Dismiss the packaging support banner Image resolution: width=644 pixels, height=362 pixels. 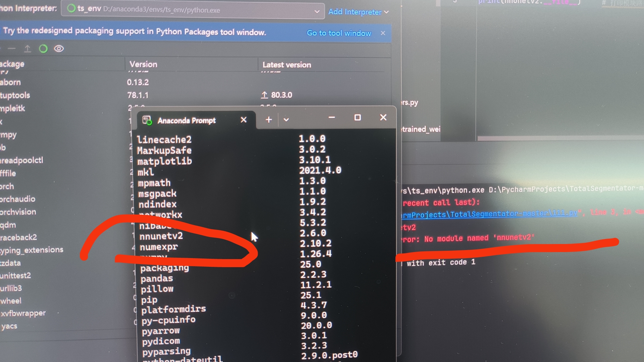tap(383, 33)
